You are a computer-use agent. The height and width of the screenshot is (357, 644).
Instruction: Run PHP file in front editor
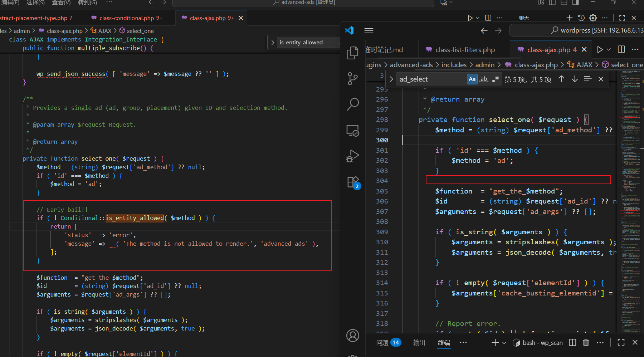600,49
